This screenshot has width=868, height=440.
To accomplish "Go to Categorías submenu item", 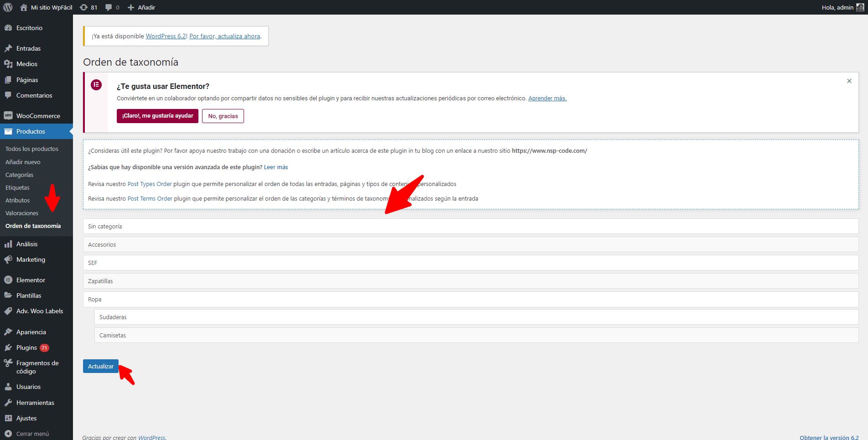I will [19, 175].
